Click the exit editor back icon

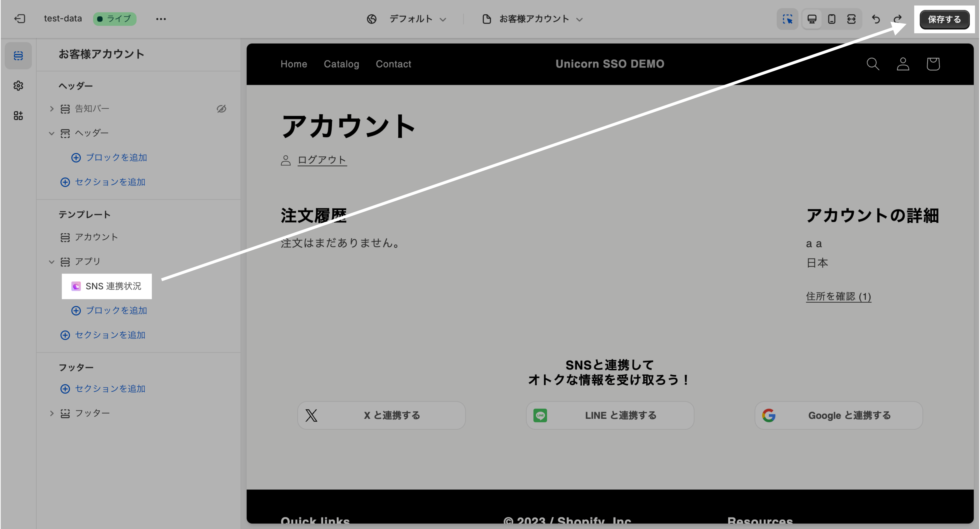(19, 19)
